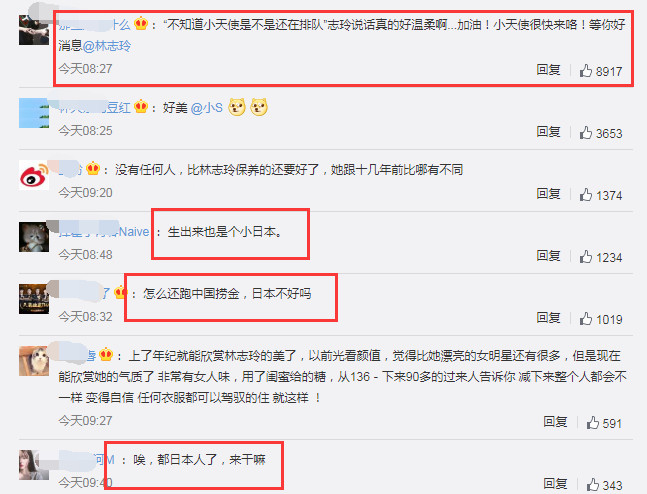Open Weibo-logo avatar profile
The height and width of the screenshot is (494, 647).
pyautogui.click(x=34, y=175)
